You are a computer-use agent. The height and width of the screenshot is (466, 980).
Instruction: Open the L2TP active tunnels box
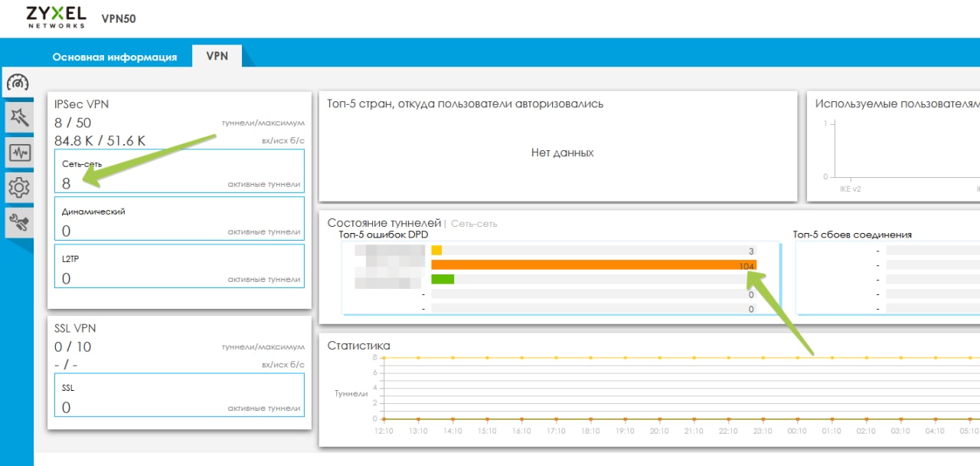click(179, 266)
